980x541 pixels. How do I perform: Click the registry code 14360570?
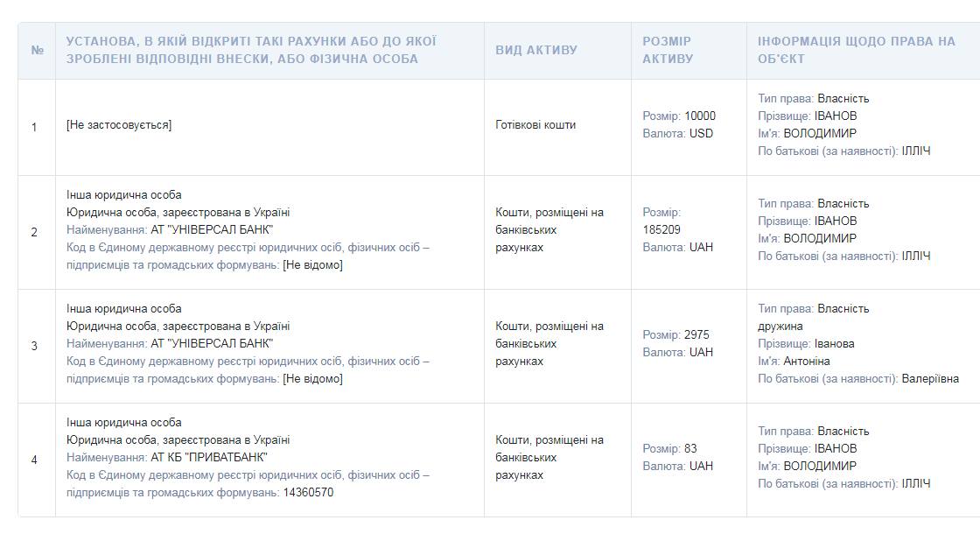pos(308,493)
